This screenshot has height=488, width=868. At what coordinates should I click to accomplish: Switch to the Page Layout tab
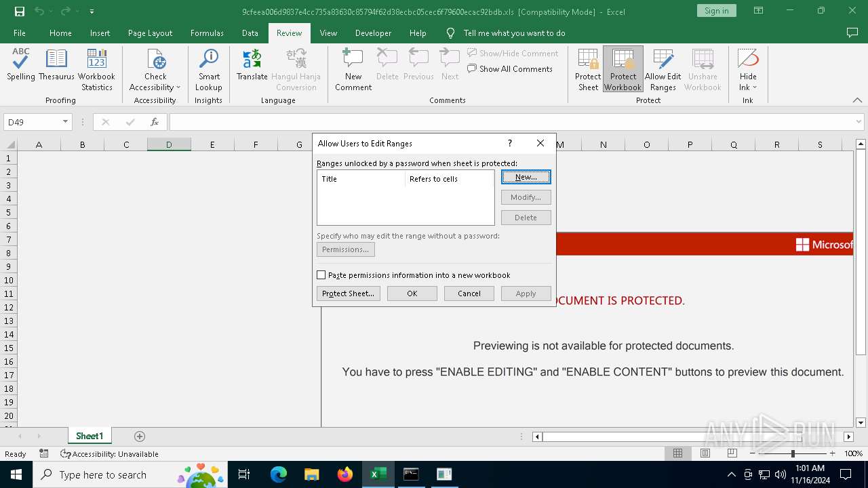[150, 33]
